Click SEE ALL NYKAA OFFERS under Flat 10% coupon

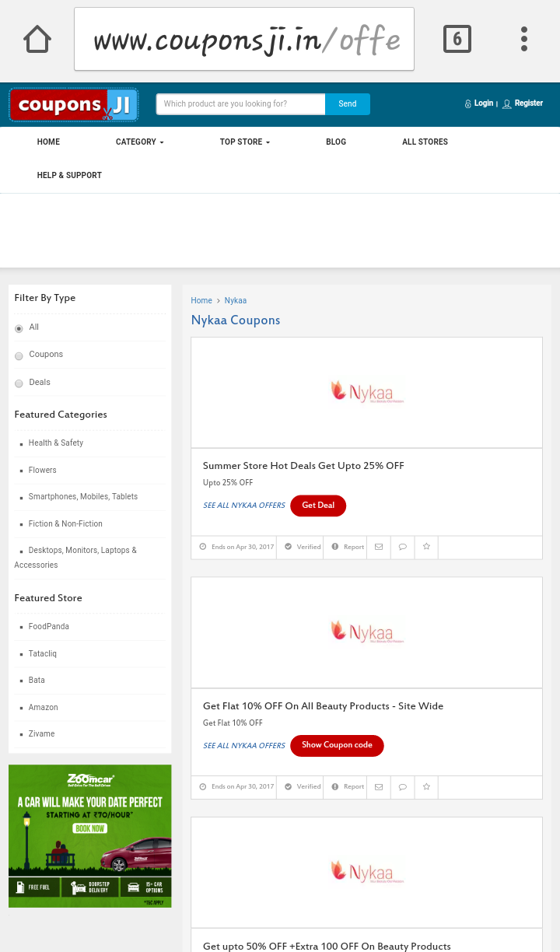pyautogui.click(x=244, y=746)
